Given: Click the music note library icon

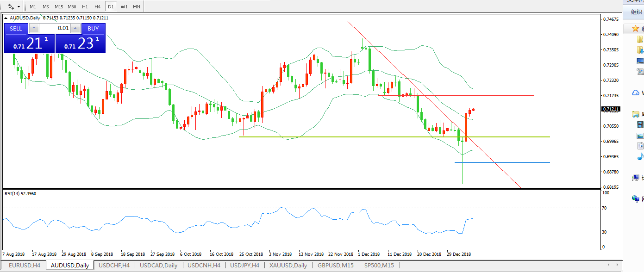Looking at the screenshot, I should pyautogui.click(x=640, y=156).
